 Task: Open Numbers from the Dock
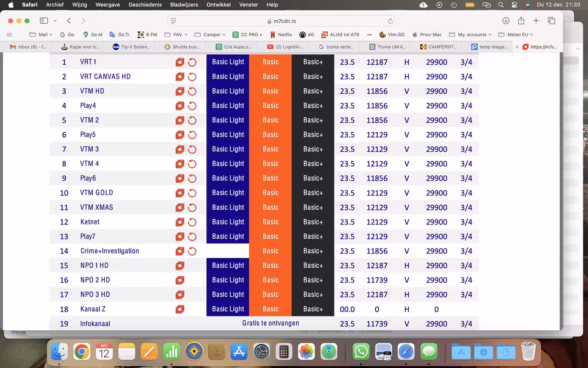click(171, 352)
